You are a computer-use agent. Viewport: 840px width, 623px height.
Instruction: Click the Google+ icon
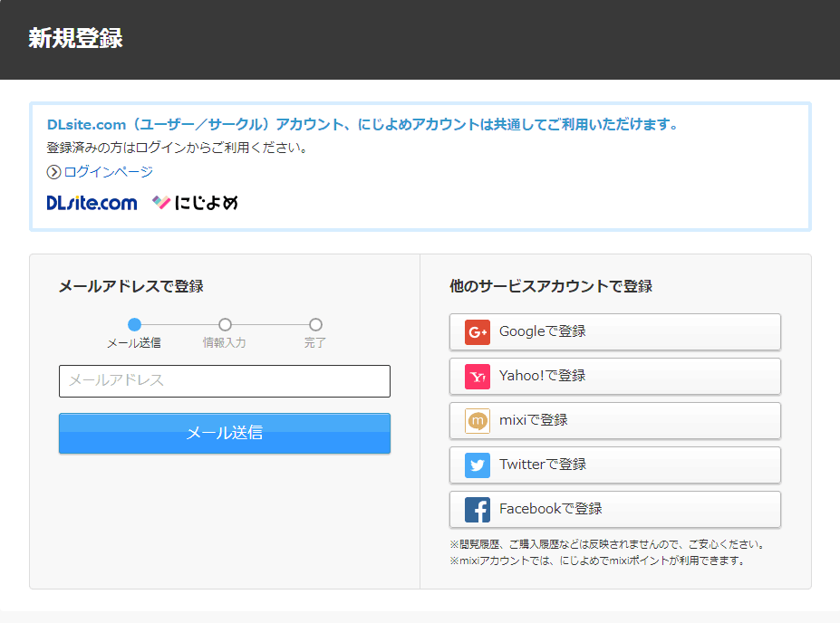click(x=478, y=332)
